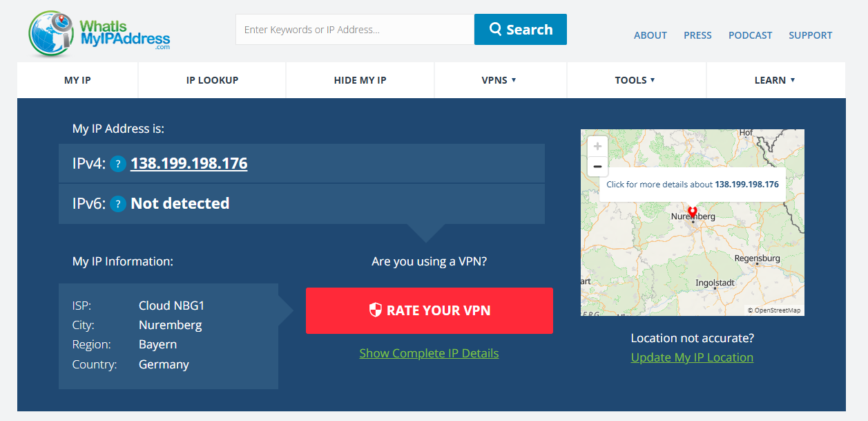This screenshot has width=868, height=421.
Task: Click the 'My IP Address is:' heading
Action: coord(118,129)
